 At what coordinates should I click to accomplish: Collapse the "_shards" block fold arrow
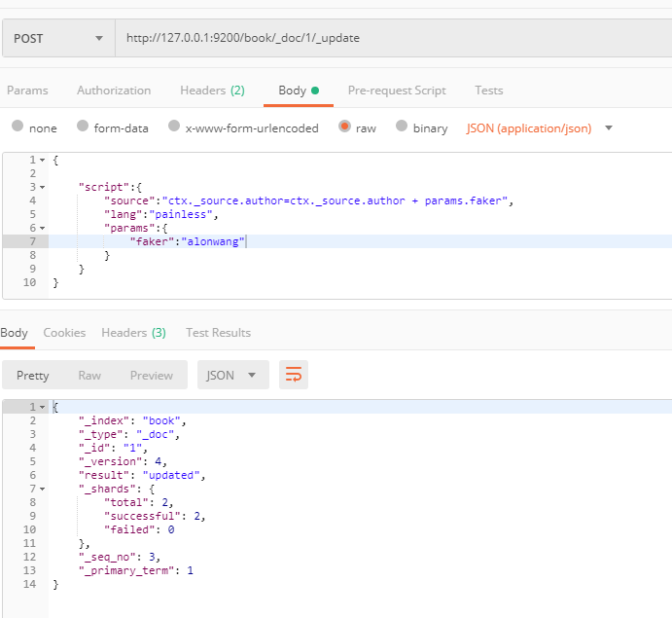point(43,489)
